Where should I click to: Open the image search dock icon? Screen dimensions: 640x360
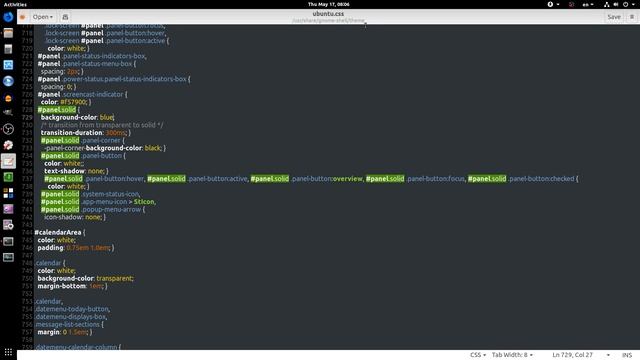click(x=8, y=225)
